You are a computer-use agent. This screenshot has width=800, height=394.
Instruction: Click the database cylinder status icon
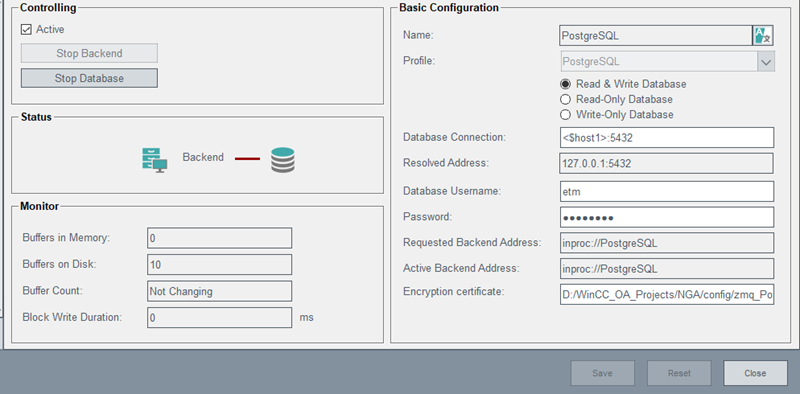283,160
